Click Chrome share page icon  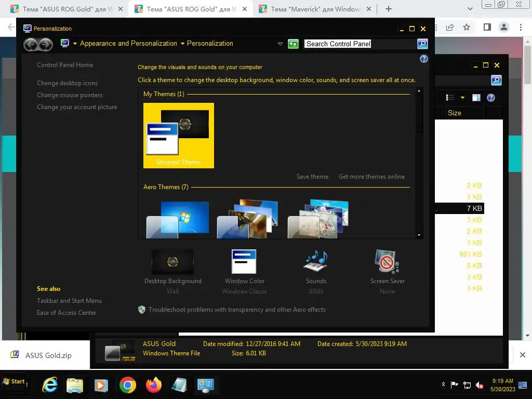pyautogui.click(x=450, y=27)
